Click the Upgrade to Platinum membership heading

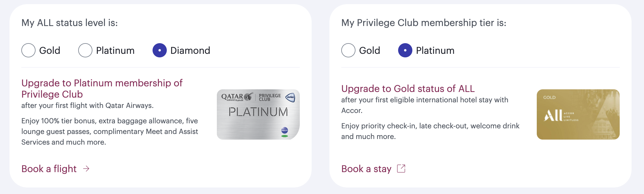click(102, 89)
